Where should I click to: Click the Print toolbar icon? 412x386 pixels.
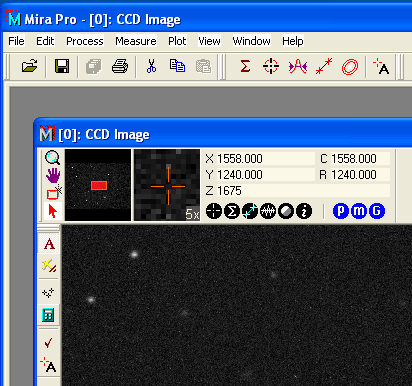pos(120,66)
